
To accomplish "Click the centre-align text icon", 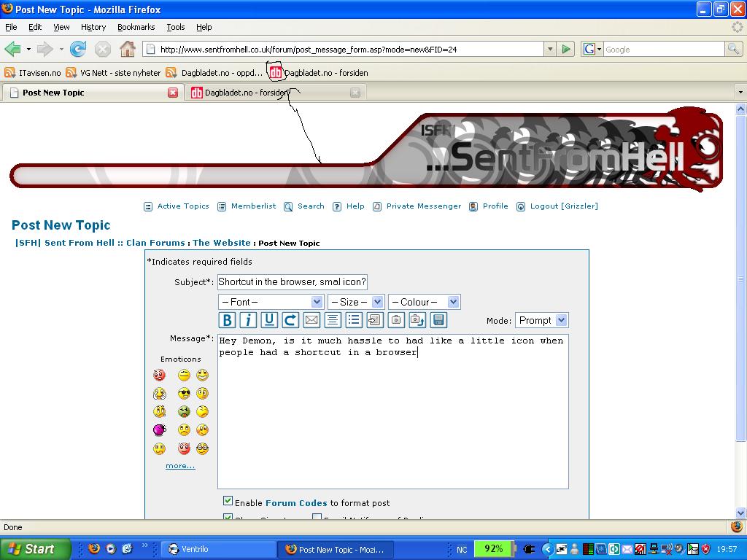I will click(x=333, y=320).
